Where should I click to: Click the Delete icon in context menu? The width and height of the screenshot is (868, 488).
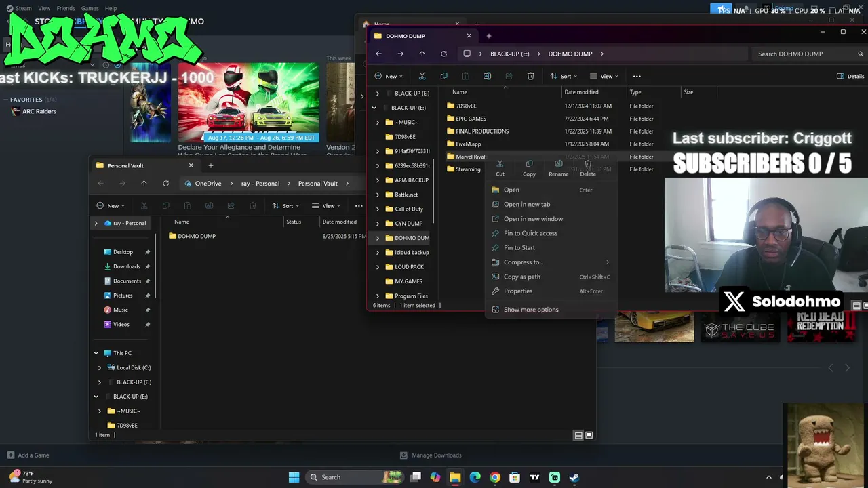pos(588,167)
